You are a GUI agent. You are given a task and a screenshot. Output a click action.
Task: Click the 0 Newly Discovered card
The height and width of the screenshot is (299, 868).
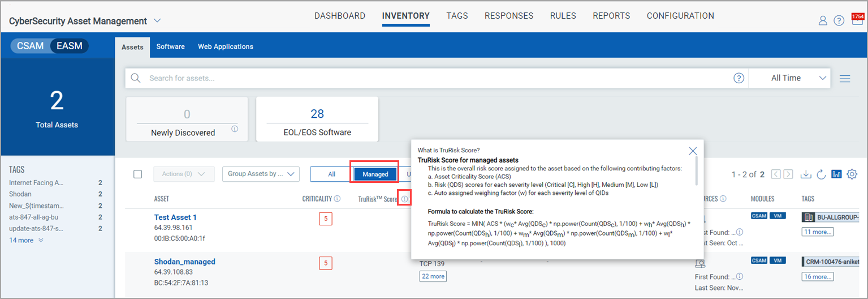click(x=187, y=119)
